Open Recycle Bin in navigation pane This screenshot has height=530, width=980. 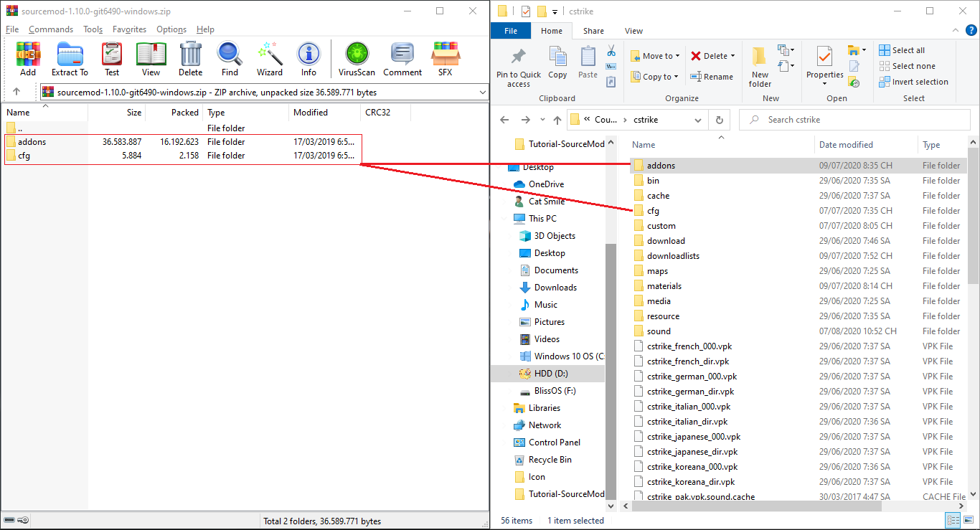(x=542, y=460)
